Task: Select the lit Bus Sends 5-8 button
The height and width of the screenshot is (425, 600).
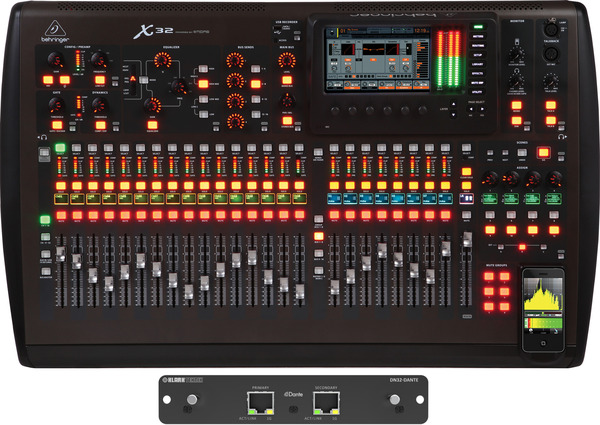Action: click(255, 84)
